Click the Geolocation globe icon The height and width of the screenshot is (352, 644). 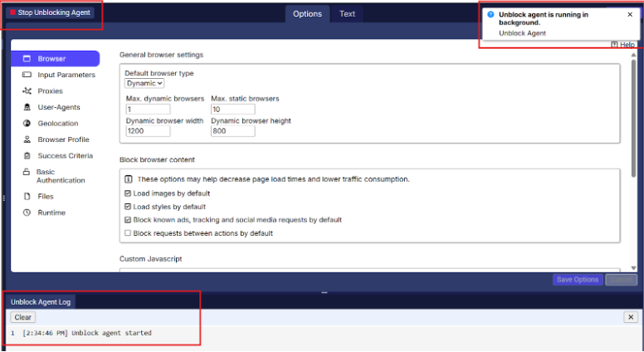(x=27, y=124)
